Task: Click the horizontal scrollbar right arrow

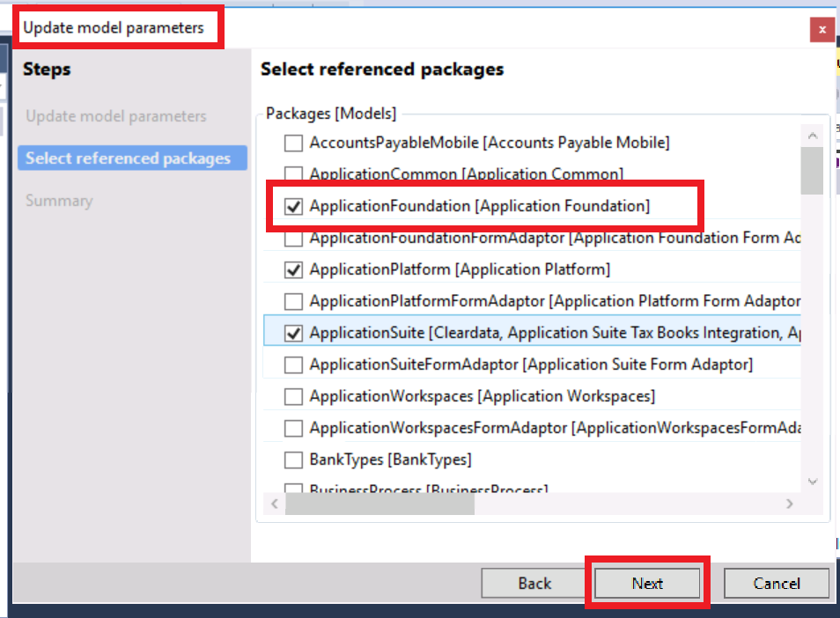Action: [789, 504]
